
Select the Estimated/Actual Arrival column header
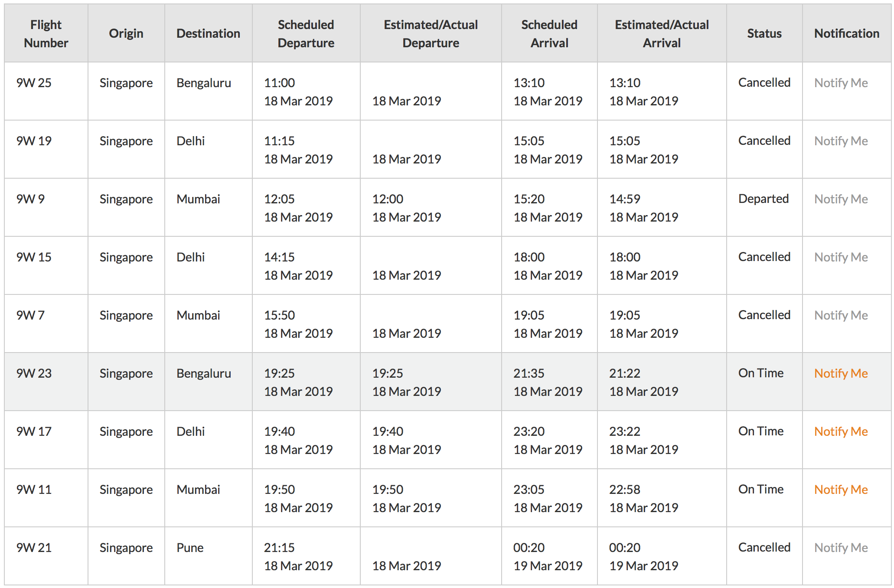point(662,34)
